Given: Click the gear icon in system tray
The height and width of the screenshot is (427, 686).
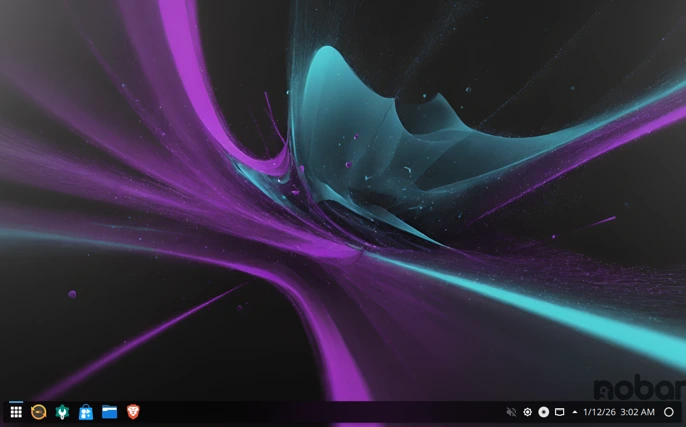Looking at the screenshot, I should (x=528, y=412).
